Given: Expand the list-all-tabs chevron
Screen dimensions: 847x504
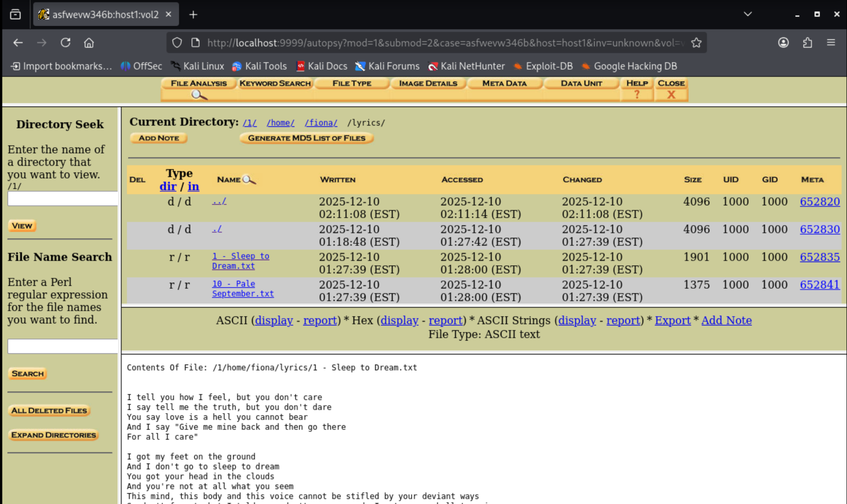Looking at the screenshot, I should pyautogui.click(x=747, y=14).
